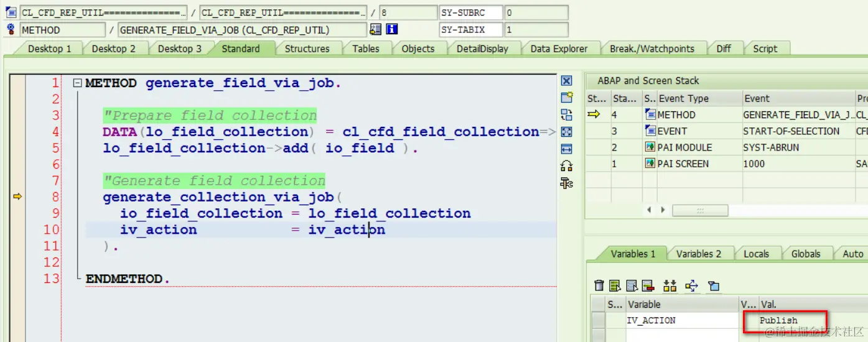
Task: Select the Standard tab
Action: pos(241,49)
